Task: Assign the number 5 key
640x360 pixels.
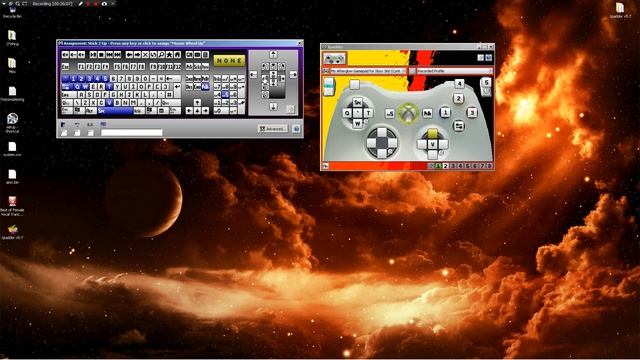Action: pyautogui.click(x=106, y=78)
